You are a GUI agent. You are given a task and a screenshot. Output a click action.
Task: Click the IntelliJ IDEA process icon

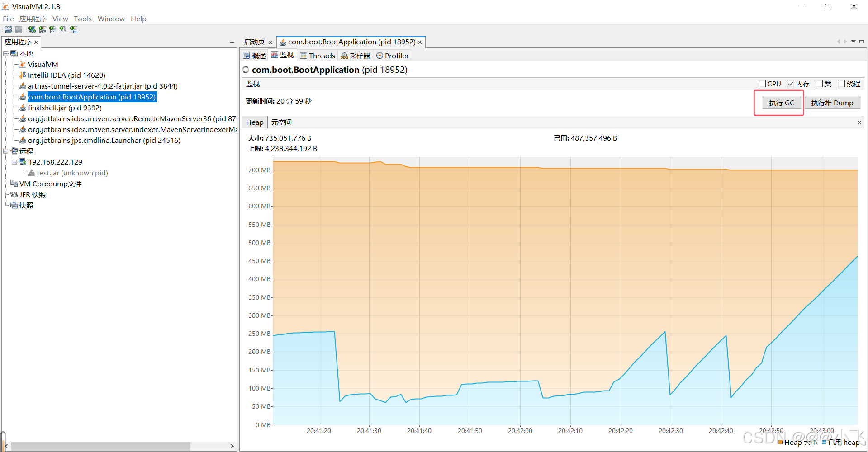pyautogui.click(x=23, y=75)
